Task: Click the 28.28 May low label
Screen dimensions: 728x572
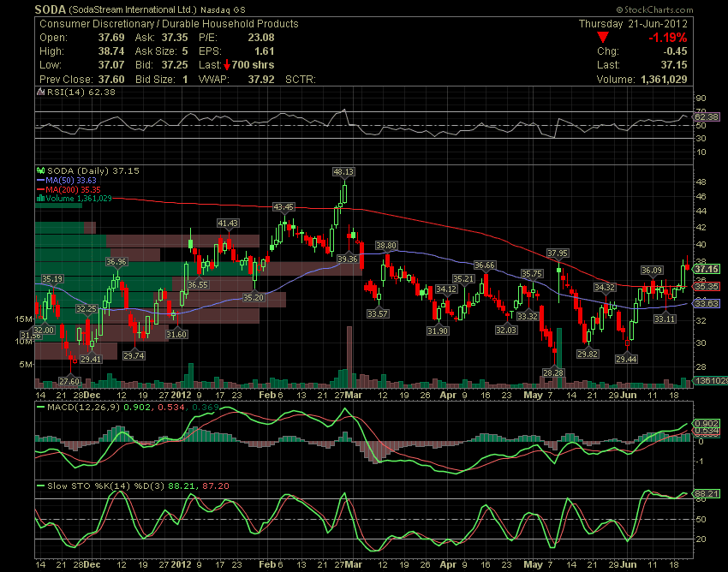Action: click(x=553, y=372)
